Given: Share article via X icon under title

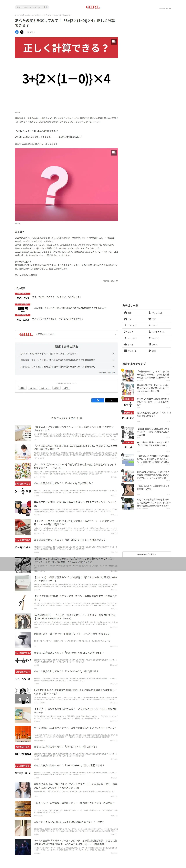Looking at the screenshot, I should click(22, 32).
